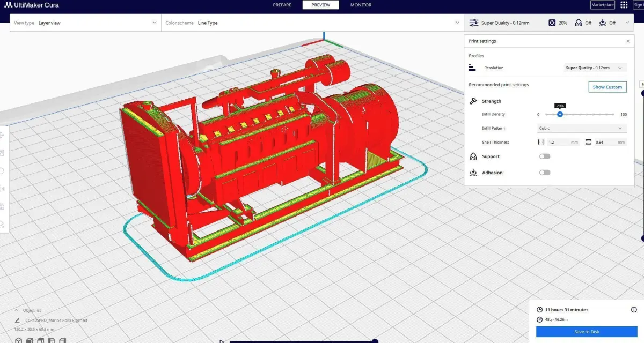Screen dimensions: 644x343
Task: Click the pencil rename icon for the model
Action: click(17, 319)
